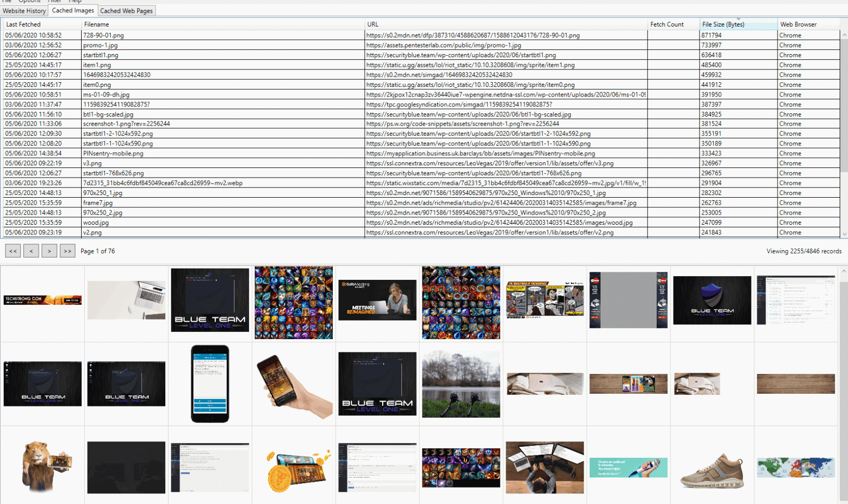Open the GoToMeeting Meetings Reimagined thumbnail
This screenshot has height=504, width=848.
point(377,300)
